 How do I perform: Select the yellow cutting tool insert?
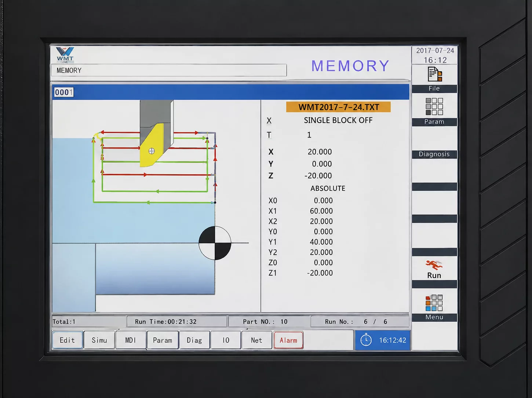pyautogui.click(x=152, y=146)
